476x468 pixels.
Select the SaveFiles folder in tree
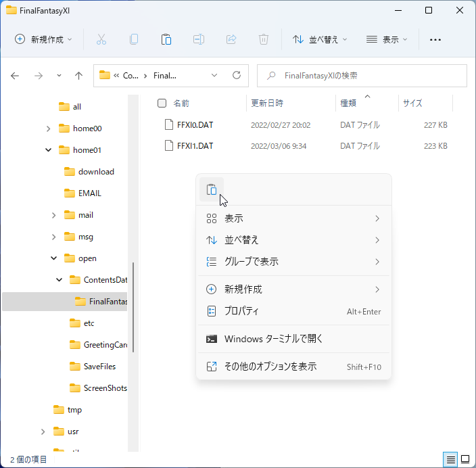coord(93,367)
